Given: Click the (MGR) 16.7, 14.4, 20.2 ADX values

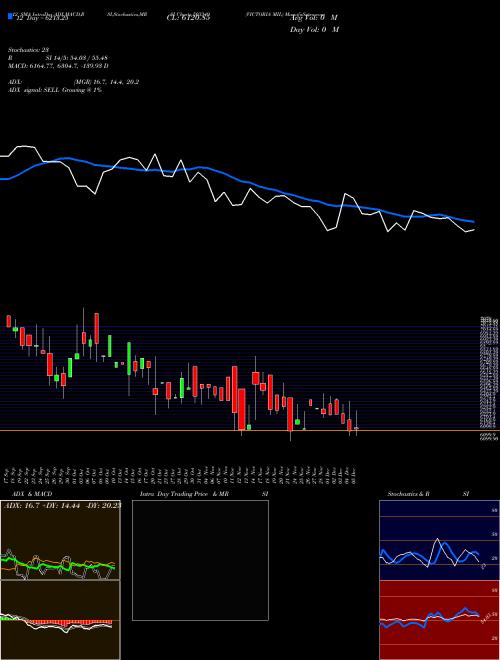Looking at the screenshot, I should coord(106,82).
